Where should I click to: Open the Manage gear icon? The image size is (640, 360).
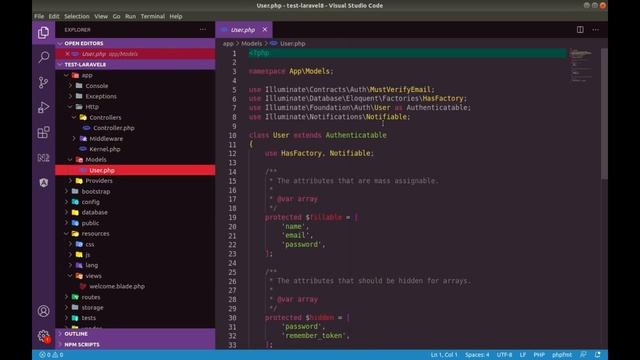coord(43,336)
